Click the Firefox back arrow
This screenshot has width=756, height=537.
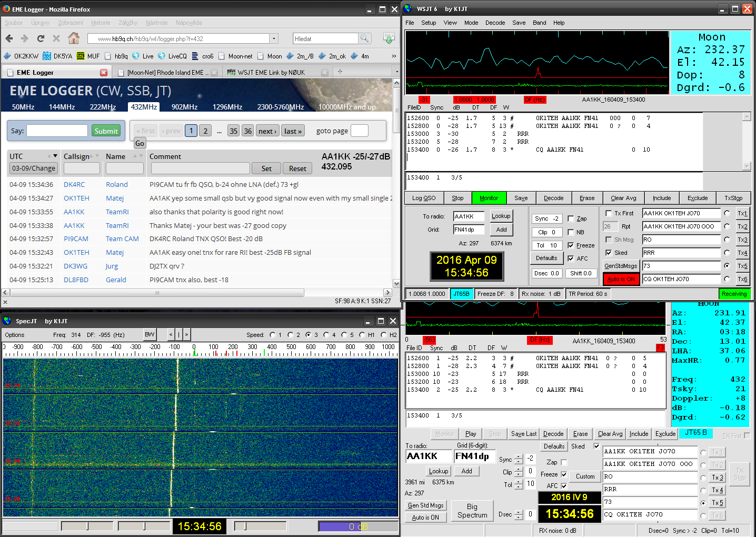coord(9,38)
